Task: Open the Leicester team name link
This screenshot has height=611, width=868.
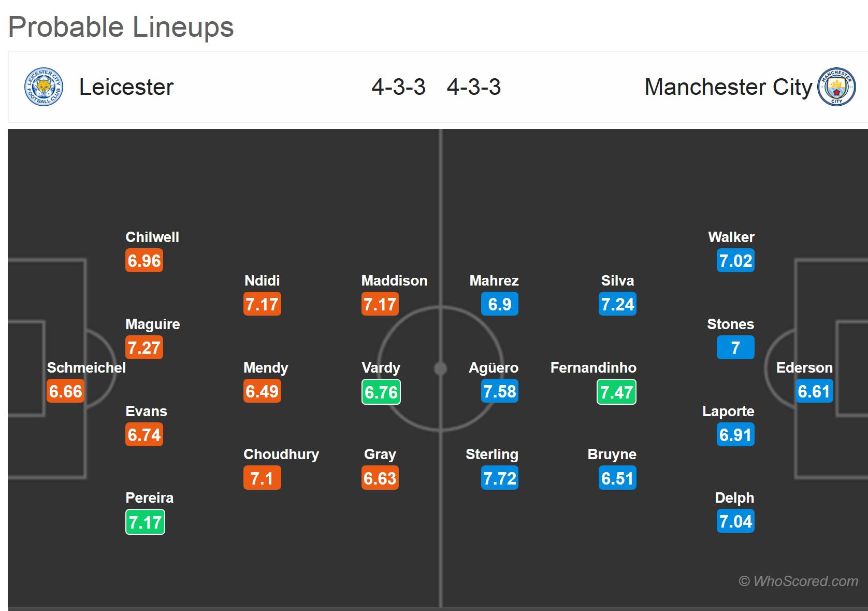Action: (x=126, y=87)
